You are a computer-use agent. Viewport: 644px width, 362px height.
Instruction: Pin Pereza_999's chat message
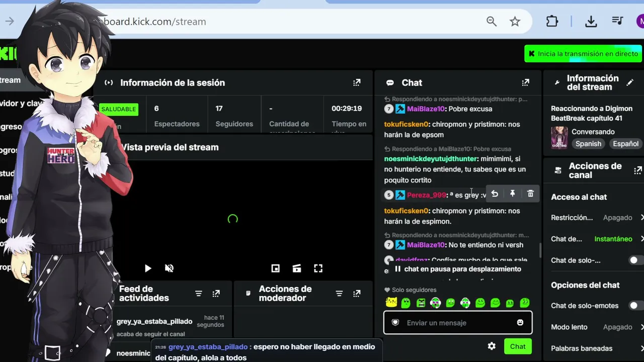512,194
